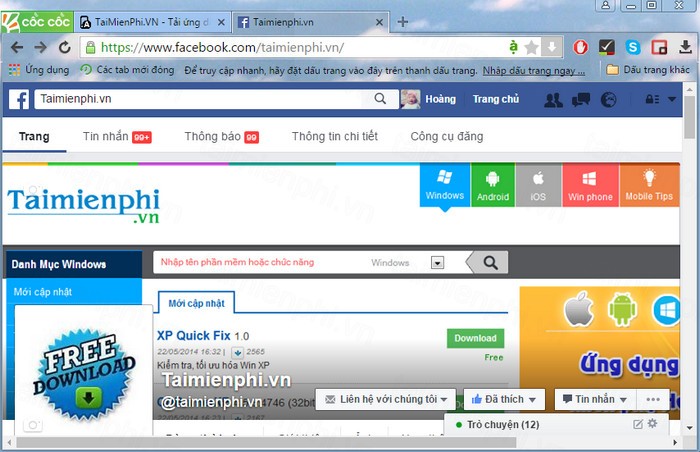Click the vertical page scrollbar thumb
The height and width of the screenshot is (452, 700).
[x=690, y=116]
